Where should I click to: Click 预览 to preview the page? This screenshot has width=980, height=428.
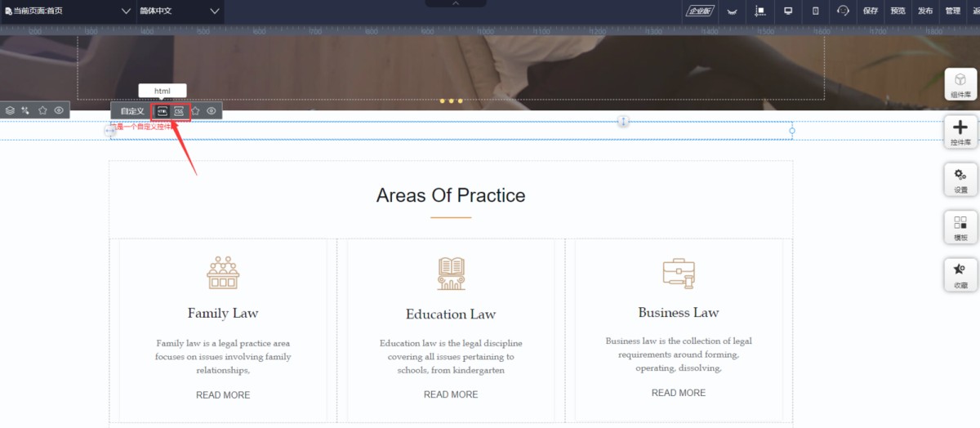(x=898, y=11)
